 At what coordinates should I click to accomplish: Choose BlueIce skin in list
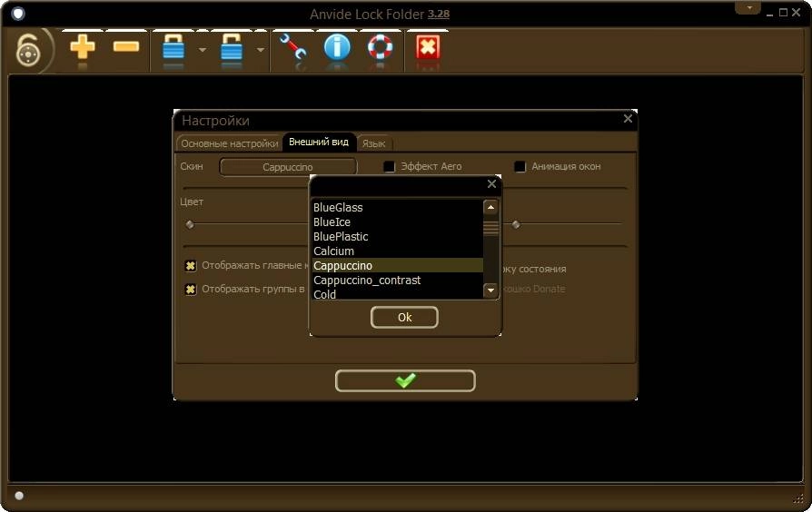point(397,222)
